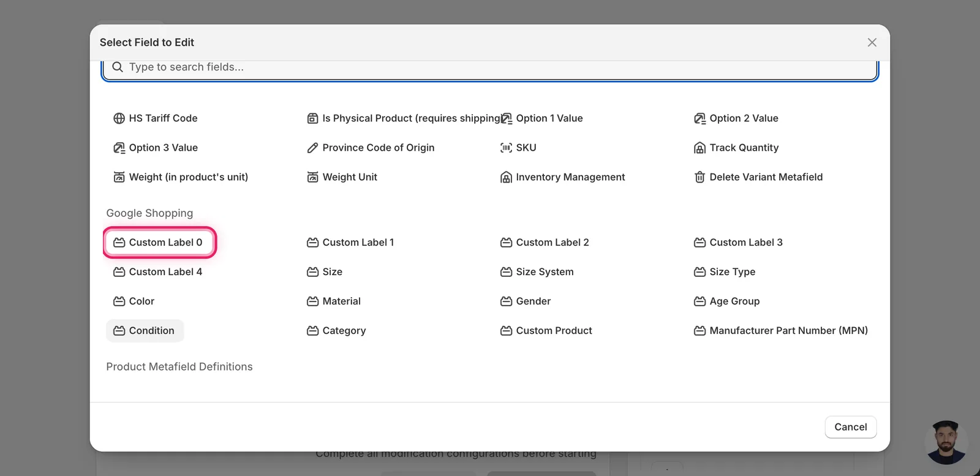The image size is (980, 476).
Task: Click the Google Shopping section heading
Action: coord(149,213)
